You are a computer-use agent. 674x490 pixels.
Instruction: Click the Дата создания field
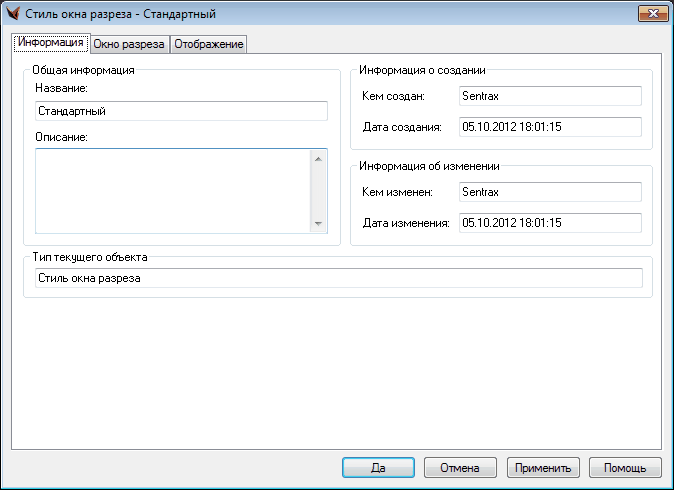pos(549,127)
